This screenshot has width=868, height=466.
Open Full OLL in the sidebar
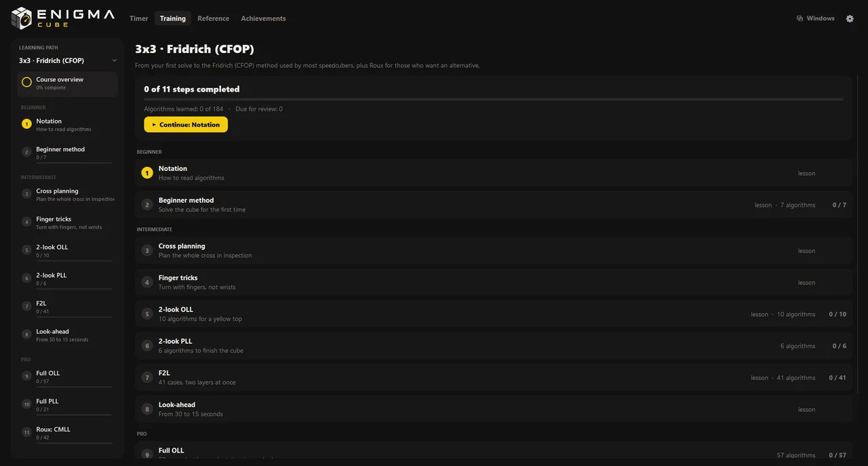[68, 377]
